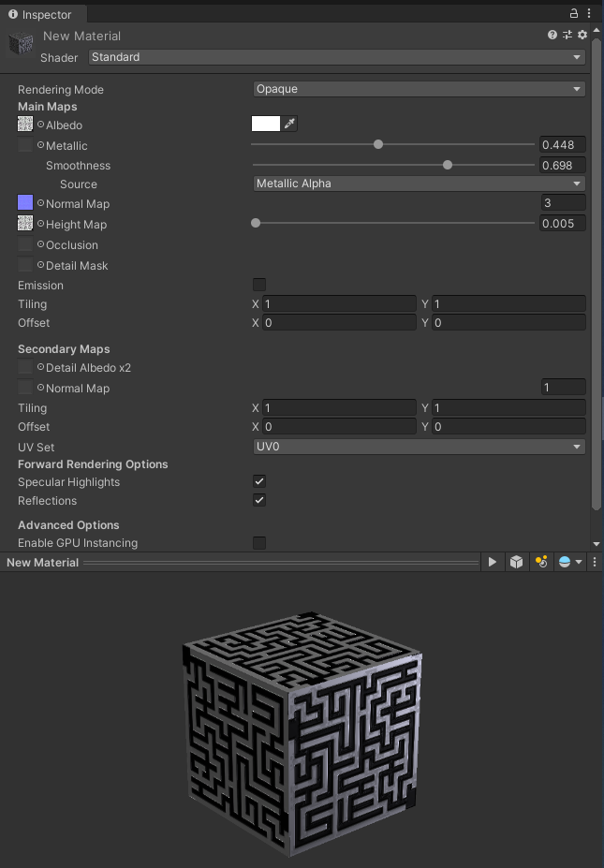The height and width of the screenshot is (868, 604).
Task: Open the material preset selector icon
Action: (x=567, y=35)
